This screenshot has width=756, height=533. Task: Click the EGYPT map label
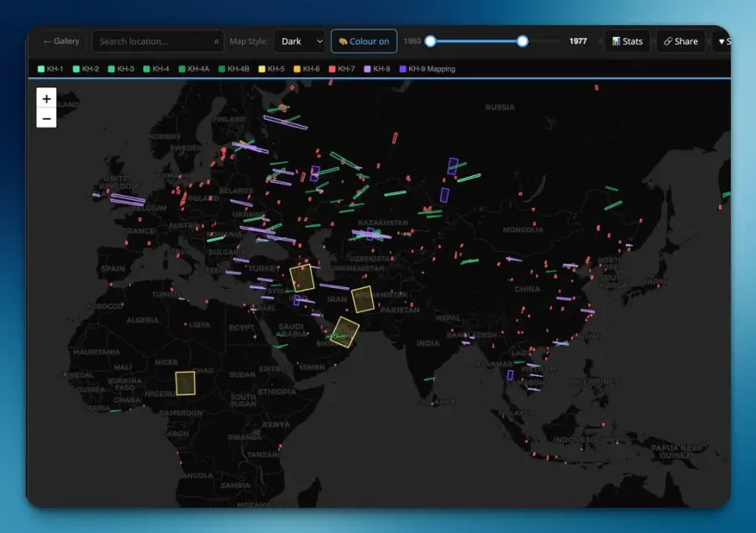coord(242,327)
